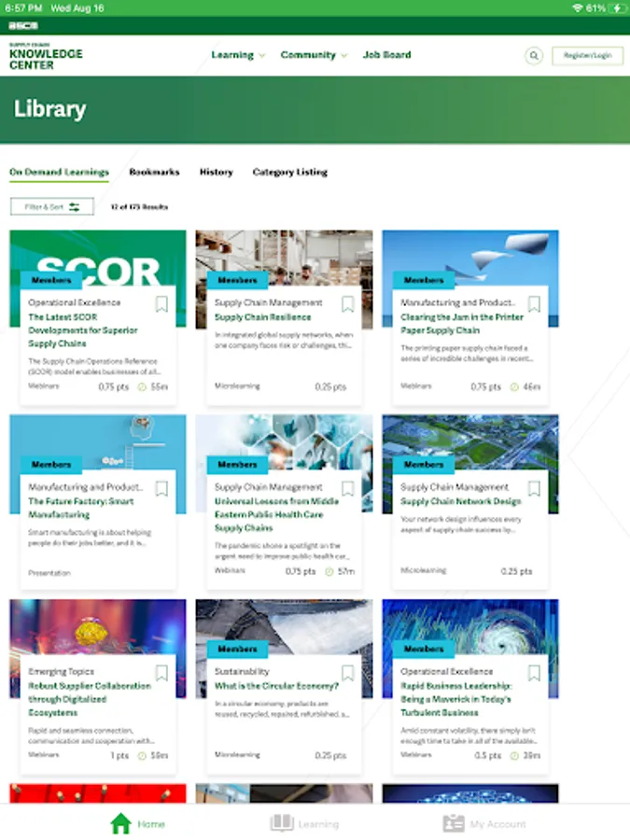Expand the Community dropdown menu
The height and width of the screenshot is (840, 630).
314,55
